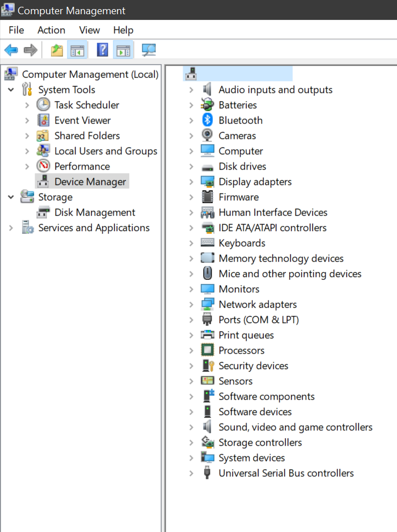This screenshot has height=532, width=397.
Task: Click the blue Help question mark icon
Action: click(x=103, y=50)
